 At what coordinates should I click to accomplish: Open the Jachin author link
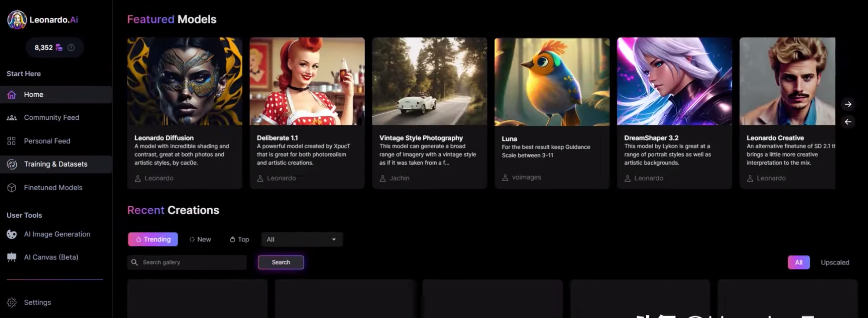(x=399, y=178)
